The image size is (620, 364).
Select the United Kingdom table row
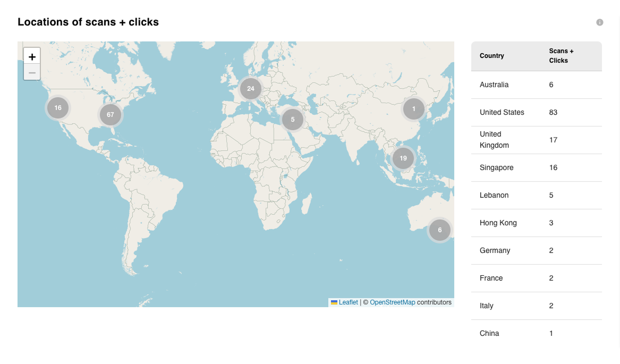[x=537, y=140]
